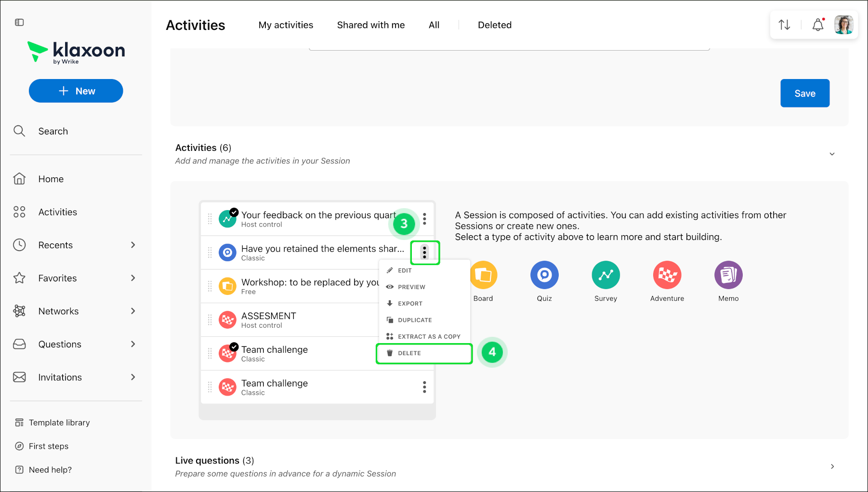Expand the Recents submenu arrow

tap(133, 245)
